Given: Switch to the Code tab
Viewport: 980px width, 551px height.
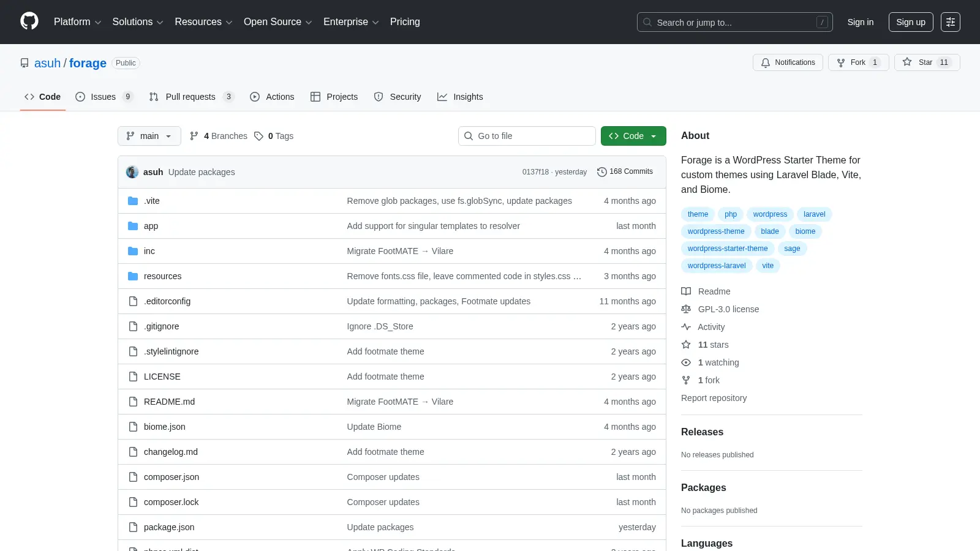Looking at the screenshot, I should (43, 97).
